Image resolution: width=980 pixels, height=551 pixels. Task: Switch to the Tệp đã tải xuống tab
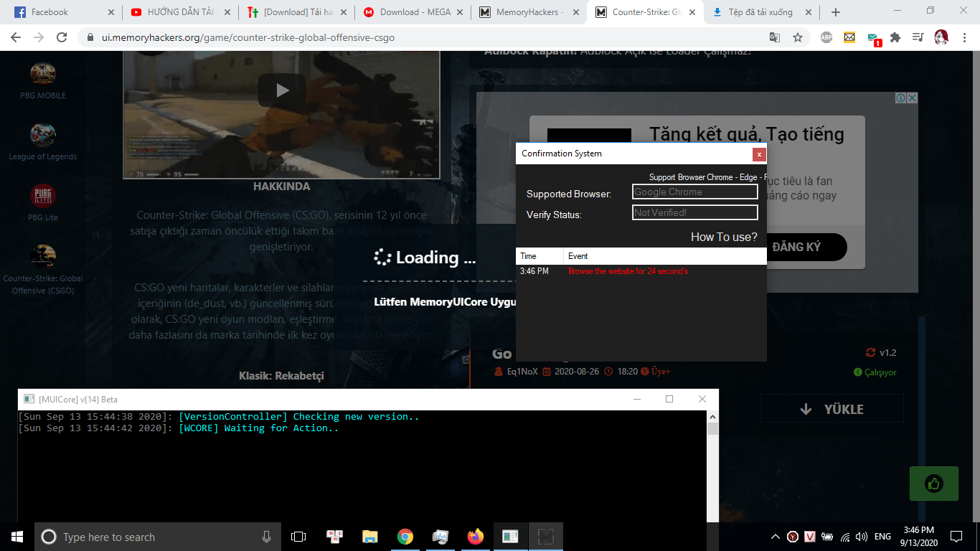pyautogui.click(x=763, y=12)
